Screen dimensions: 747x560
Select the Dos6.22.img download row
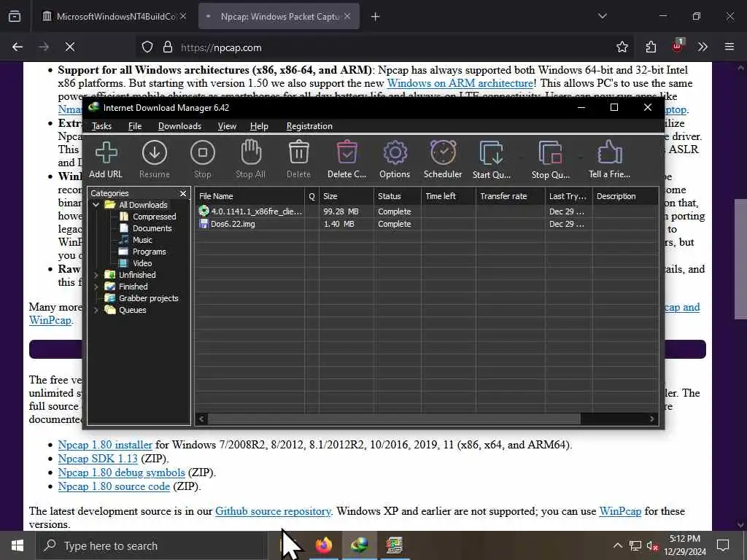click(427, 224)
